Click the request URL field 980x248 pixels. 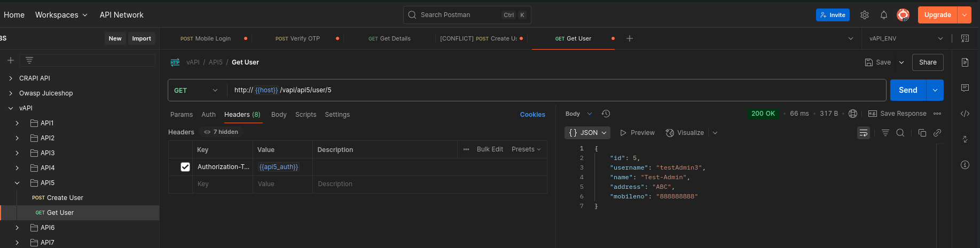pyautogui.click(x=555, y=90)
